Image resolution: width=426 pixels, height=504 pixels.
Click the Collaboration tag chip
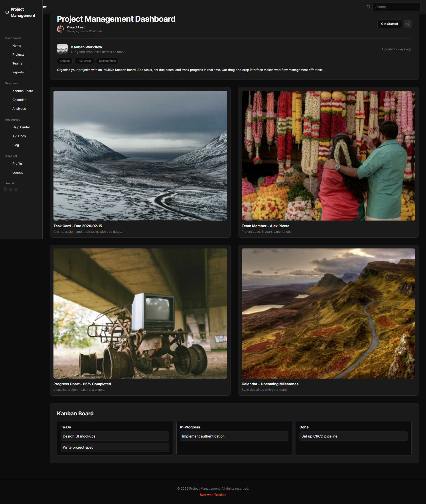(107, 61)
